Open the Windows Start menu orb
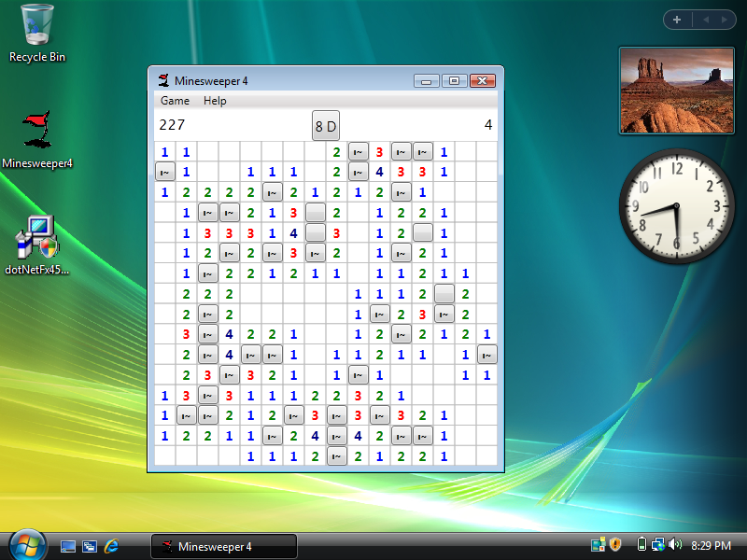Viewport: 747px width, 560px height. [26, 544]
